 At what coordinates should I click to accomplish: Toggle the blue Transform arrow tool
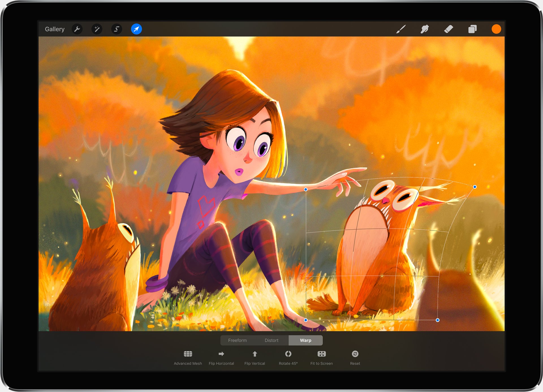(x=136, y=29)
